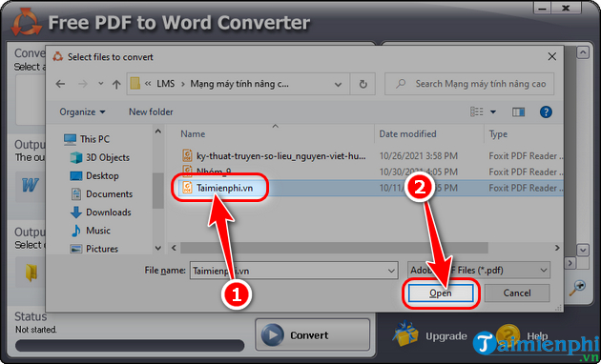Open Desktop in navigation pane
The height and width of the screenshot is (364, 601).
[94, 175]
